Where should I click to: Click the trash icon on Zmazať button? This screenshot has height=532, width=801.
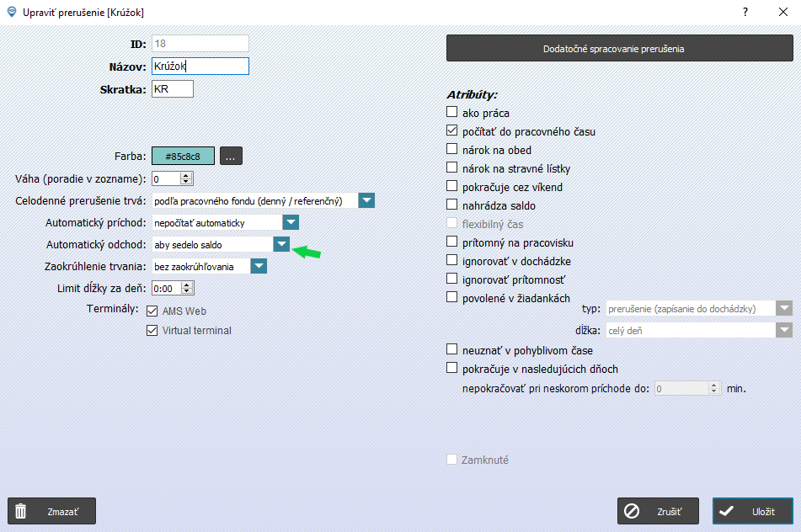point(20,511)
